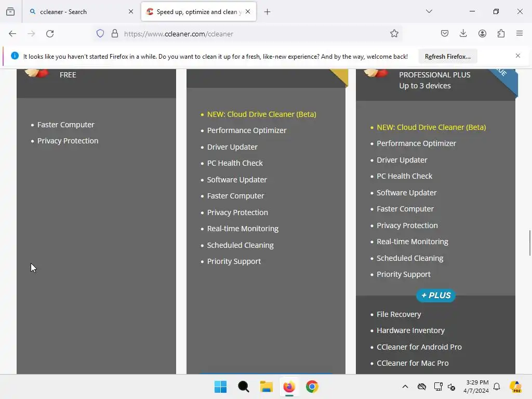Open Windows taskbar Search
This screenshot has height=399, width=532.
click(x=243, y=387)
